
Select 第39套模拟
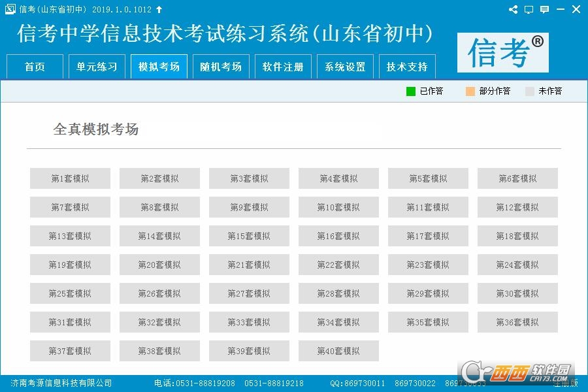249,351
